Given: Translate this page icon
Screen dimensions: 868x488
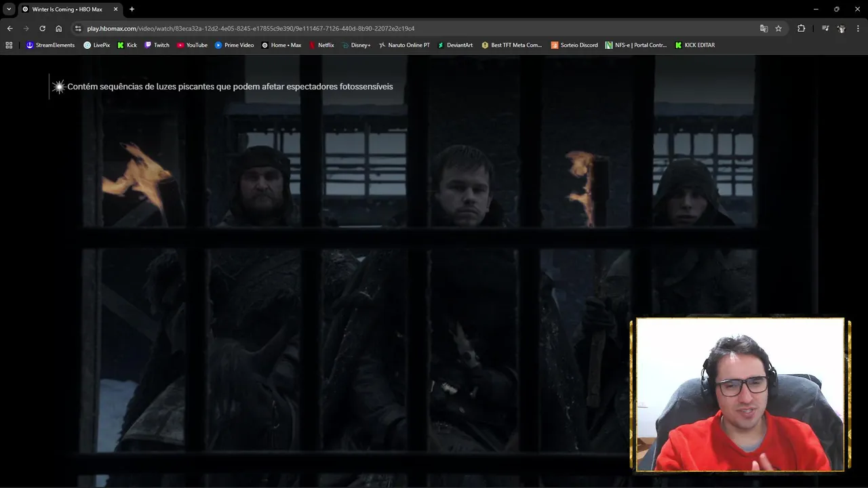Looking at the screenshot, I should point(764,28).
